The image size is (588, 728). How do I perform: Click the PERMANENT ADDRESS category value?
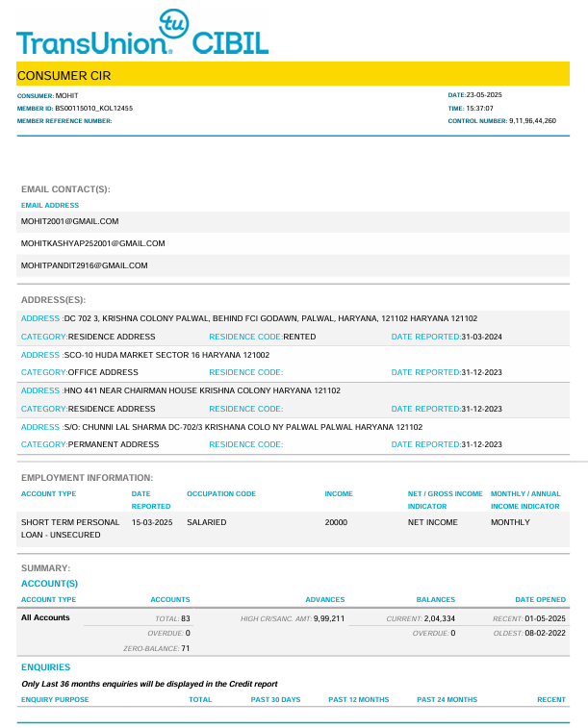coord(114,444)
